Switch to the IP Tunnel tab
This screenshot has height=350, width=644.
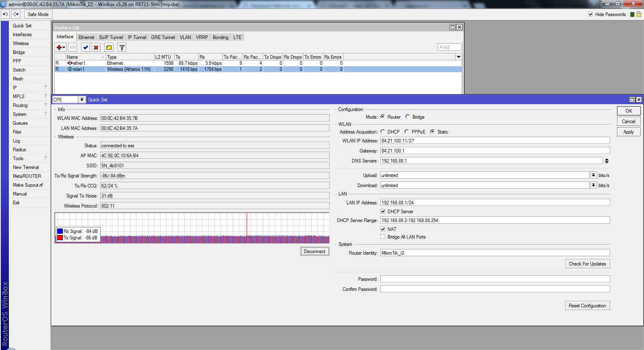[x=137, y=37]
